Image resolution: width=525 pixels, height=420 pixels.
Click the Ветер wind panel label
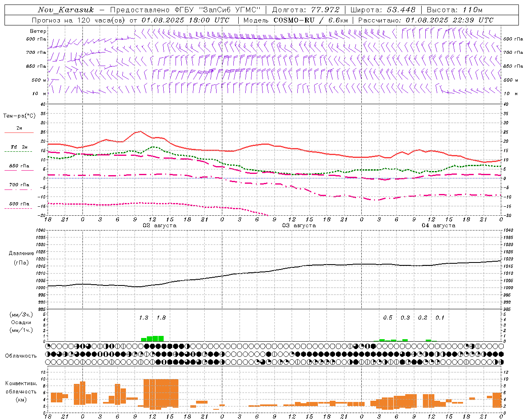(38, 31)
